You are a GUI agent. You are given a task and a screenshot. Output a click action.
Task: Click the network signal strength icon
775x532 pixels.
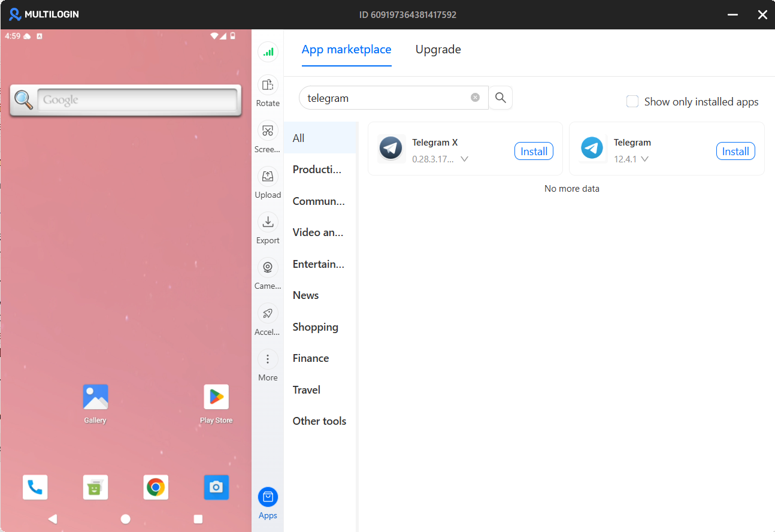click(268, 52)
